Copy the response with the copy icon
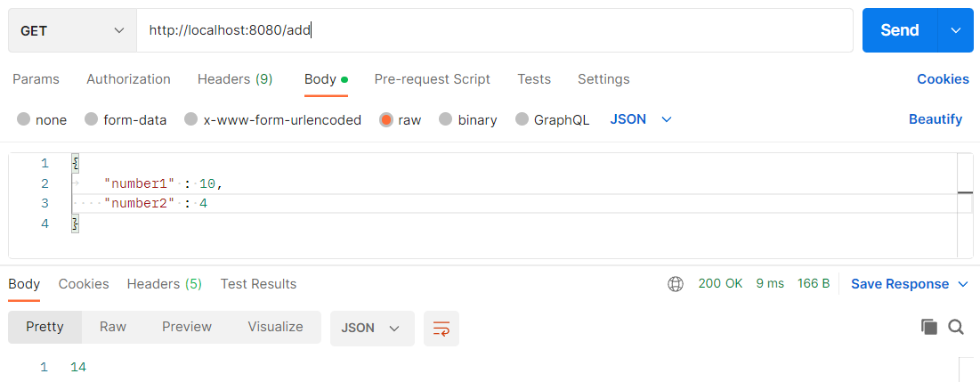Screen dimensions: 980x382 pos(928,327)
